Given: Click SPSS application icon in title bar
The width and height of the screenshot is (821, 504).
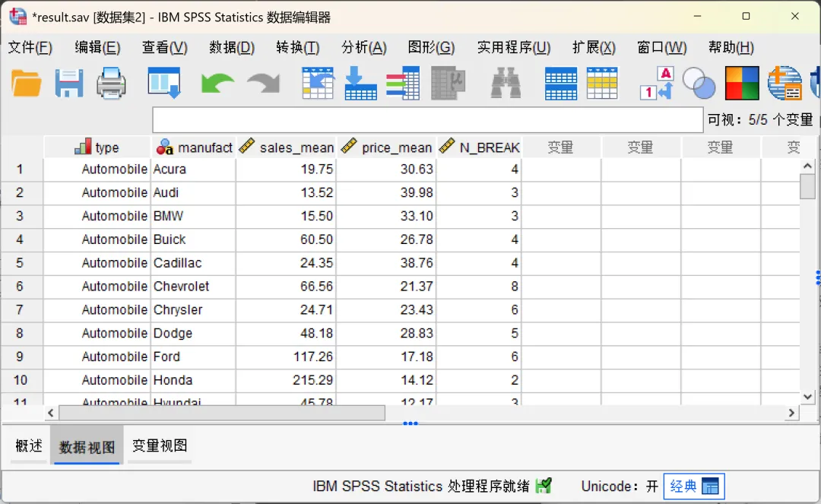Looking at the screenshot, I should point(17,17).
